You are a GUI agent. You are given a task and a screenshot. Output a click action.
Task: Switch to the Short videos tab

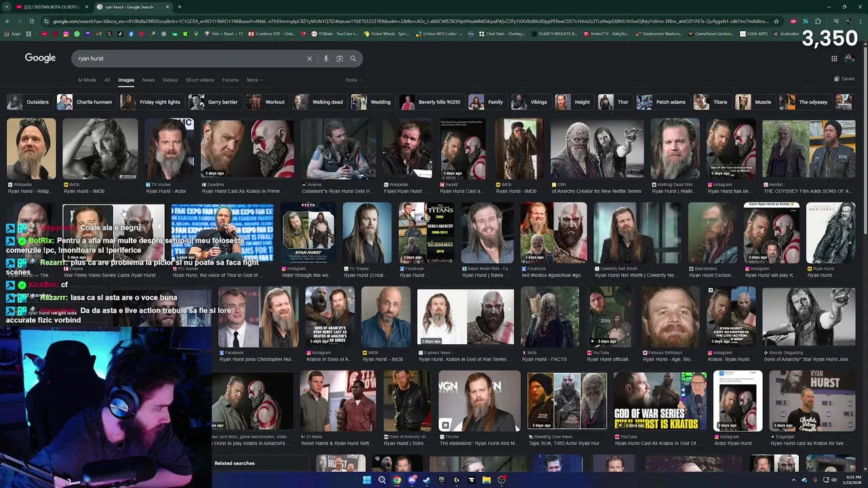(200, 80)
